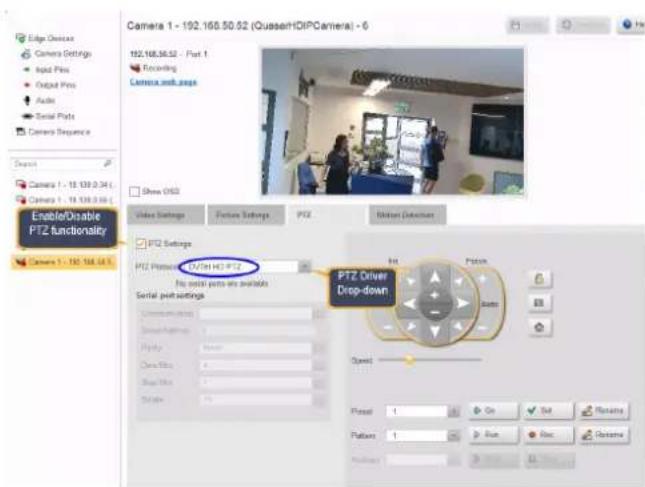Click the search magnifier icon in sidebar
The height and width of the screenshot is (487, 645).
click(x=107, y=164)
